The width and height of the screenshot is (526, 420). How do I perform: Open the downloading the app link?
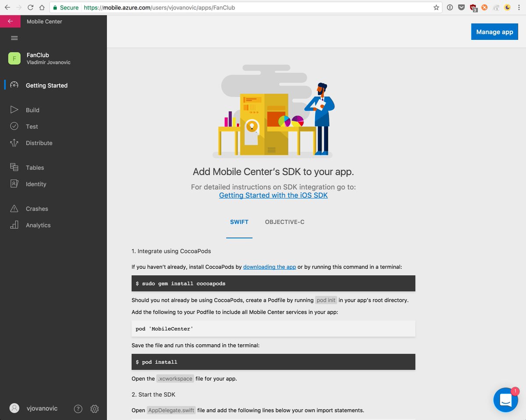[x=270, y=267]
